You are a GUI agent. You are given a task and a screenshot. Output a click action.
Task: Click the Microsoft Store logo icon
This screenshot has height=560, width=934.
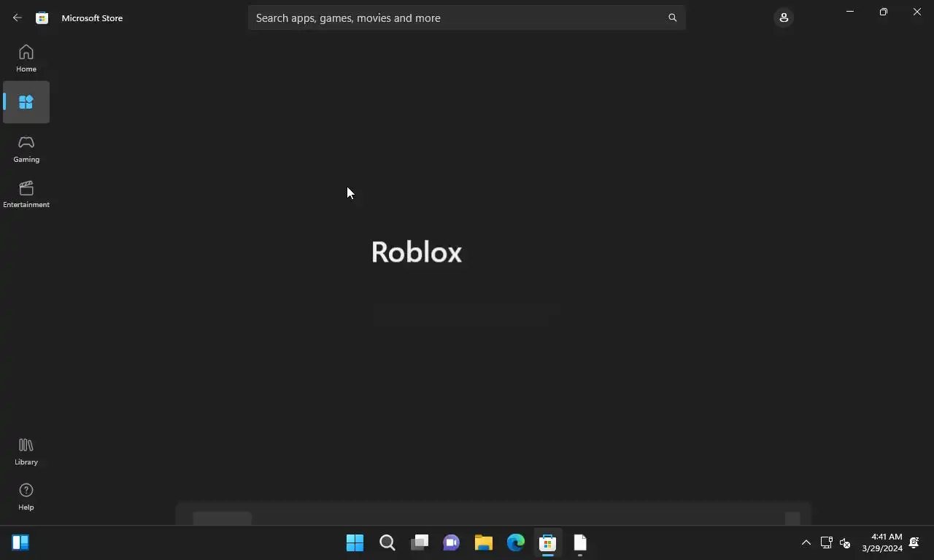(x=42, y=17)
